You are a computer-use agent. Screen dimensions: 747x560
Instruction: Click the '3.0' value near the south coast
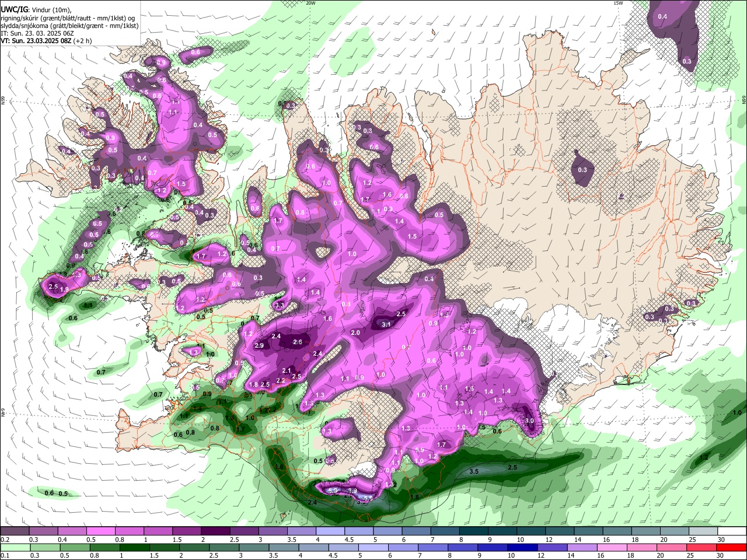pos(530,421)
